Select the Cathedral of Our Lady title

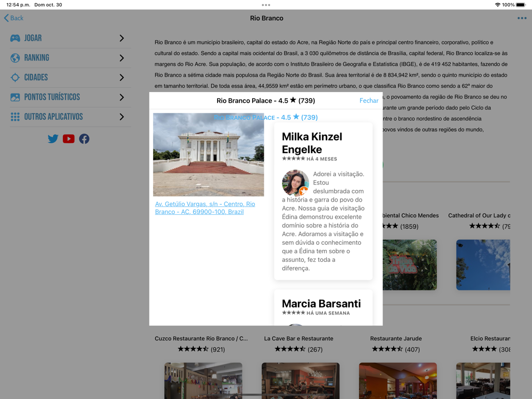tap(479, 215)
